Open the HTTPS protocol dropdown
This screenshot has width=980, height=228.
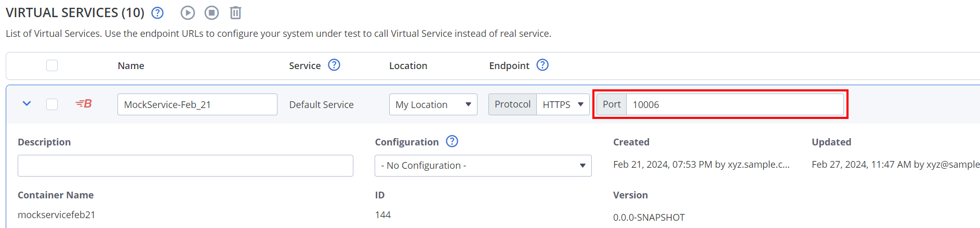coord(563,104)
